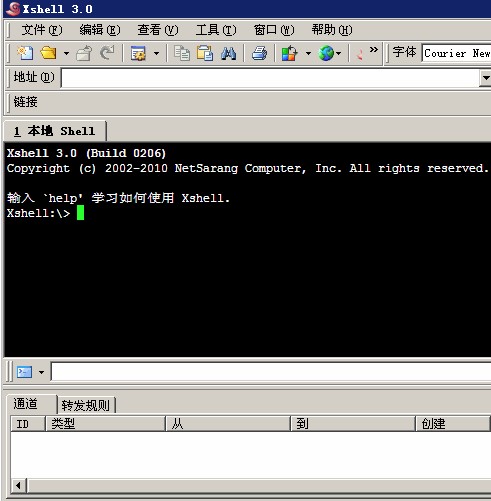Open the 文件(F) menu
The width and height of the screenshot is (491, 501).
pos(42,30)
